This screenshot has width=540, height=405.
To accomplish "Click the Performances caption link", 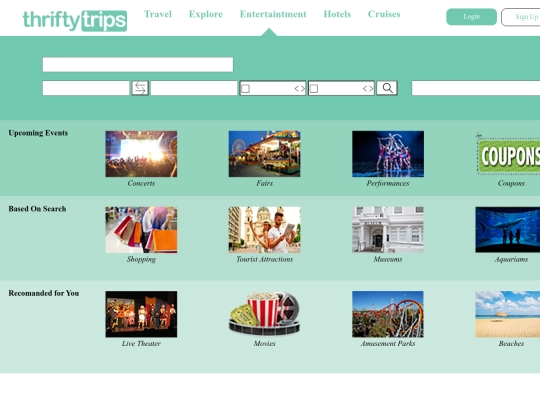I will 388,183.
